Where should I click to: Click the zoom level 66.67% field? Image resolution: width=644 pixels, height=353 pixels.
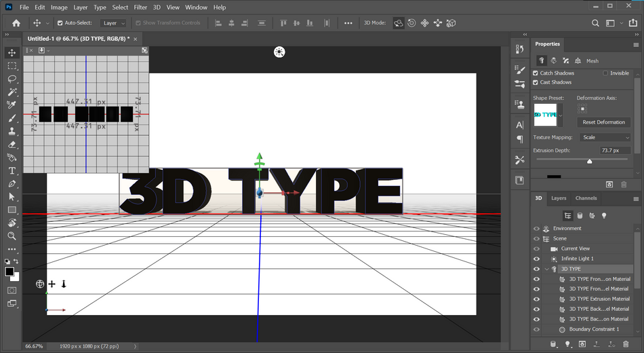click(34, 346)
